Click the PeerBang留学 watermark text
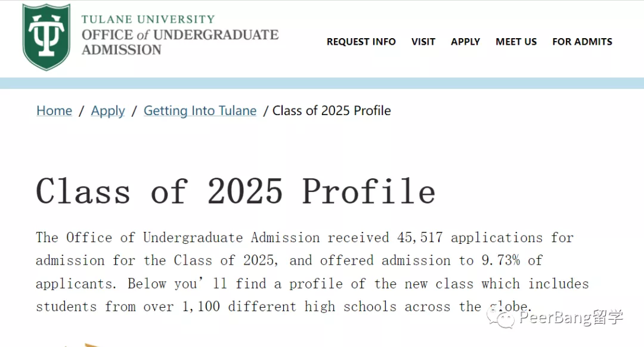 [571, 318]
